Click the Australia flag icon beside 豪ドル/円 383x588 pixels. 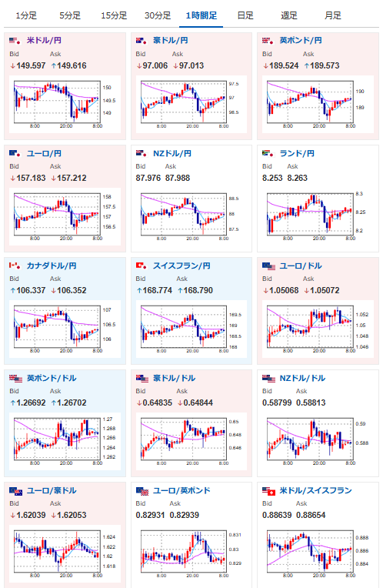[x=141, y=41]
